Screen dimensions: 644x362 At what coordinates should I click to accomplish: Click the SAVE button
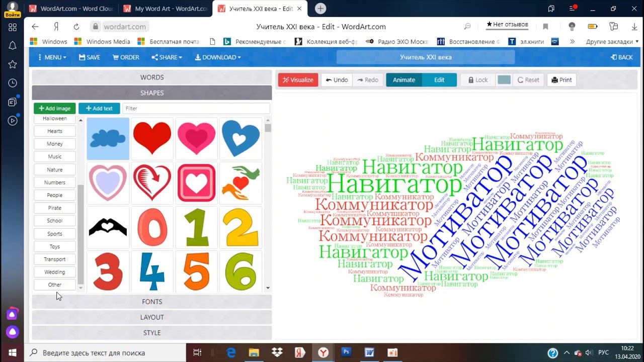(90, 57)
